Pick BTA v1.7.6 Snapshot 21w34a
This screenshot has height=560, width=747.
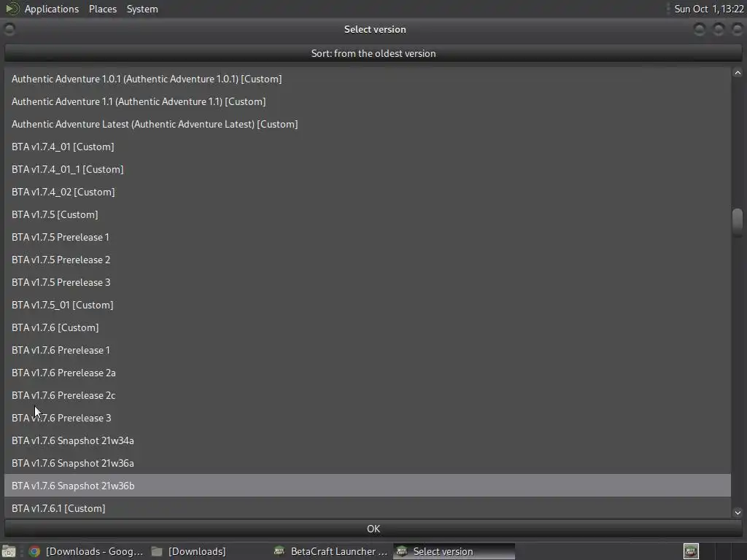click(368, 441)
